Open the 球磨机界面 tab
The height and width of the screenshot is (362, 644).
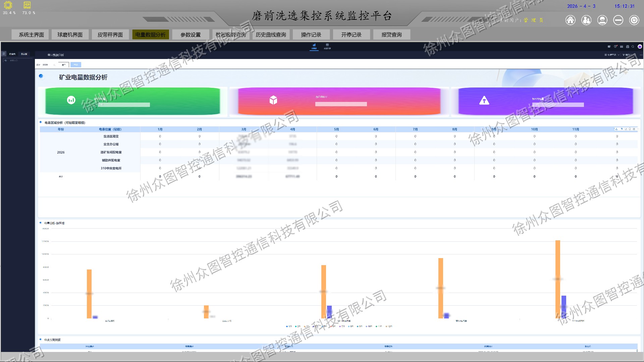click(x=70, y=35)
